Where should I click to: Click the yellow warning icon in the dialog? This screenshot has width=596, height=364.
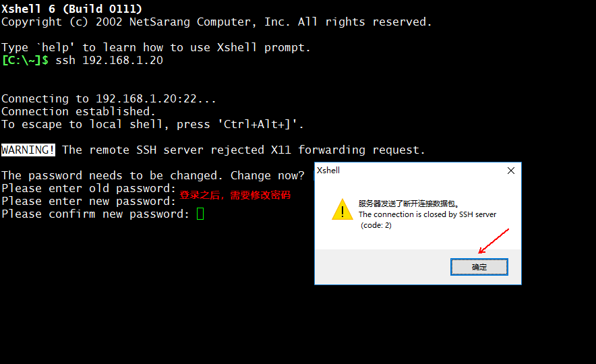click(342, 210)
